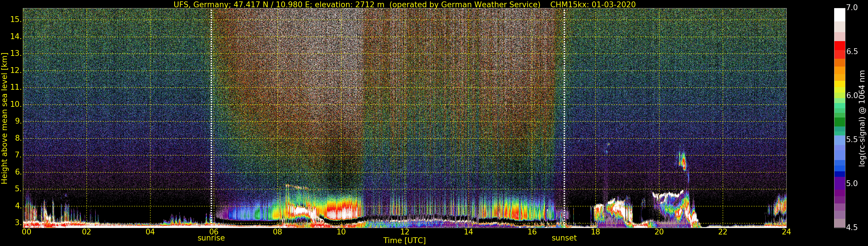Click the time axis tick "04"

pyautogui.click(x=150, y=232)
